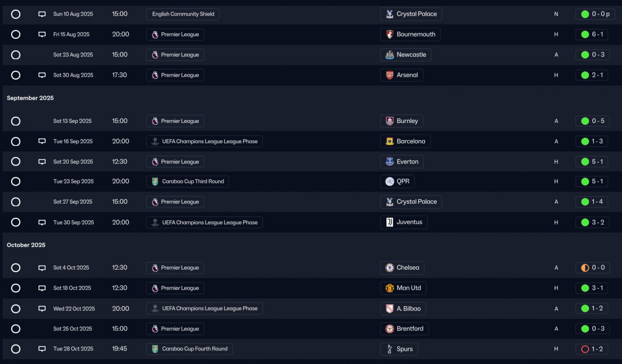Click the Carabao Cup logo beside Third Round
This screenshot has width=622, height=364.
pos(155,182)
